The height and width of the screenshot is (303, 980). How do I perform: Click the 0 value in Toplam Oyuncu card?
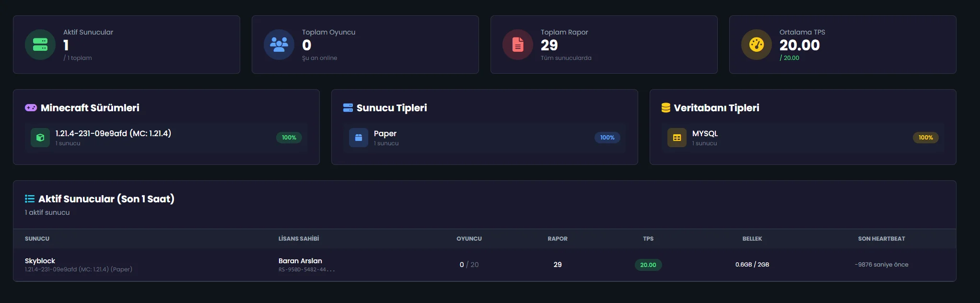click(x=307, y=45)
